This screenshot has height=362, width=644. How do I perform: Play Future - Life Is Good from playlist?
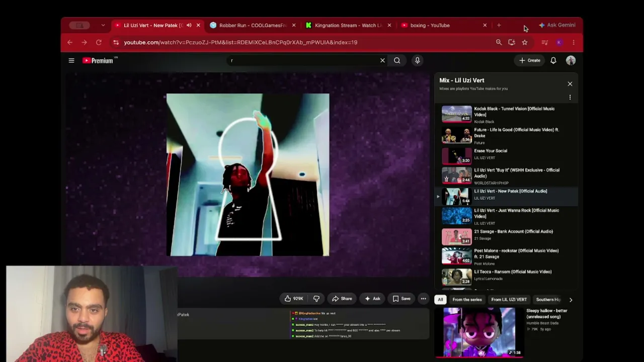[x=506, y=135]
